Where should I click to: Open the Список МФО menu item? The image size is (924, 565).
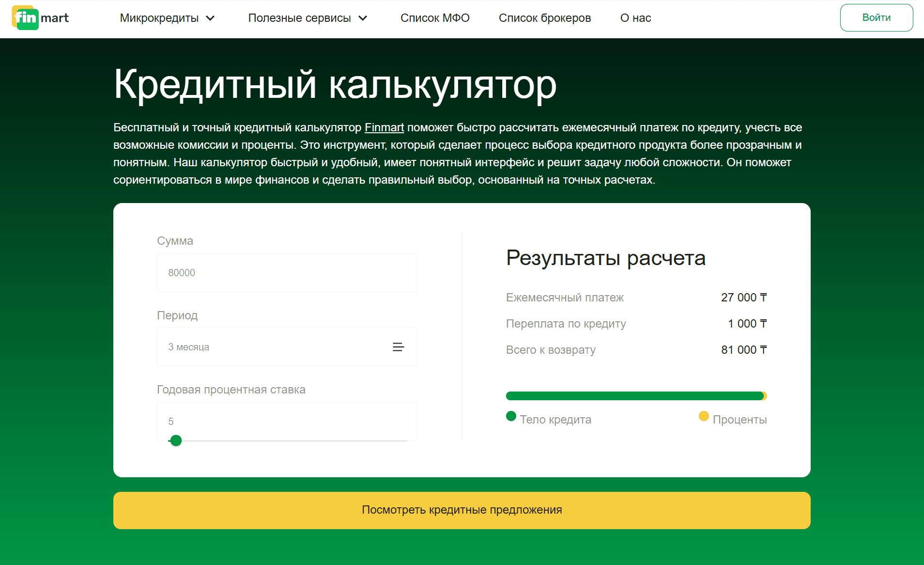tap(435, 18)
